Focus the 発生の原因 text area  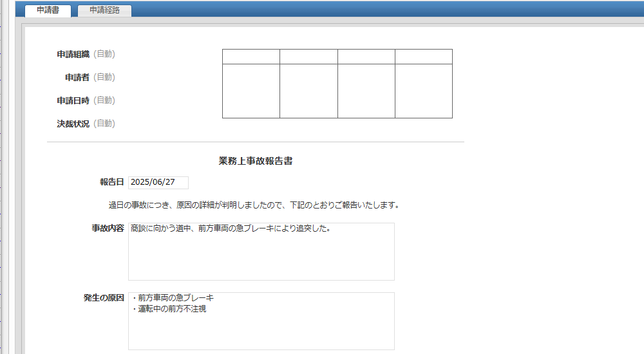[261, 321]
